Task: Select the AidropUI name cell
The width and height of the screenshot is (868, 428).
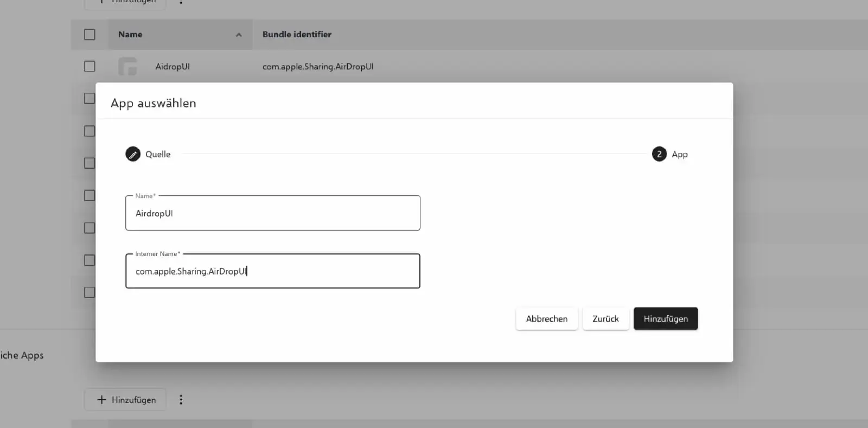Action: (173, 66)
